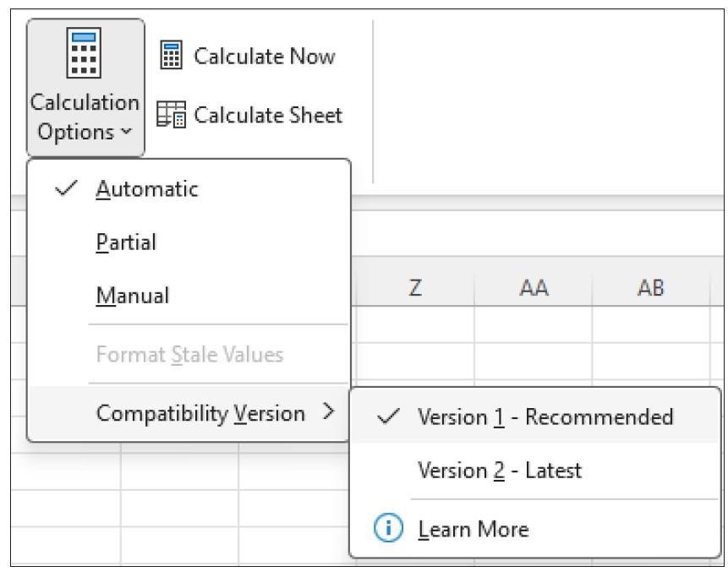This screenshot has width=728, height=588.
Task: Select column Z header
Action: tap(414, 288)
